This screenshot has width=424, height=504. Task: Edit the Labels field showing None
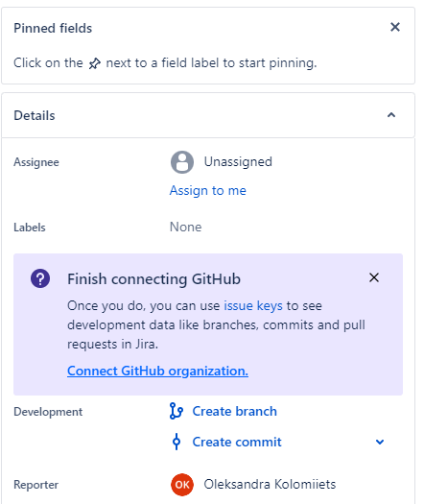[186, 227]
